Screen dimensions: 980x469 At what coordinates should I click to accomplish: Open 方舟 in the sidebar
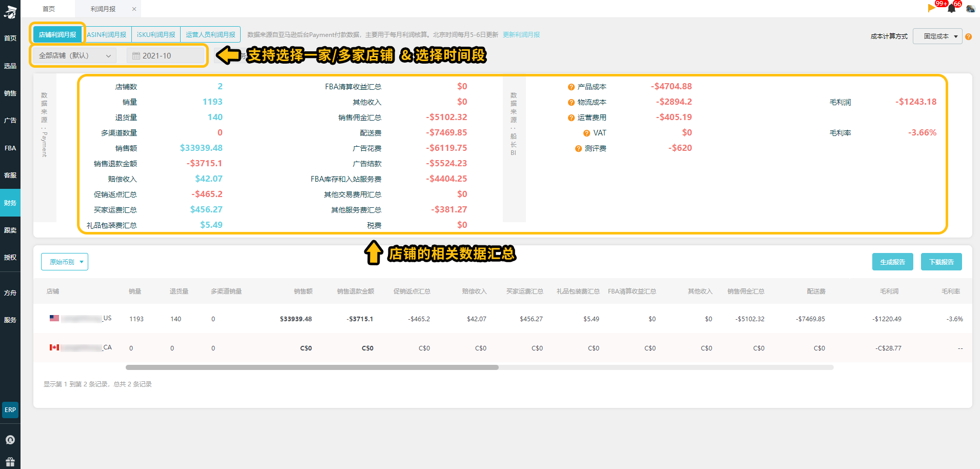[x=10, y=293]
